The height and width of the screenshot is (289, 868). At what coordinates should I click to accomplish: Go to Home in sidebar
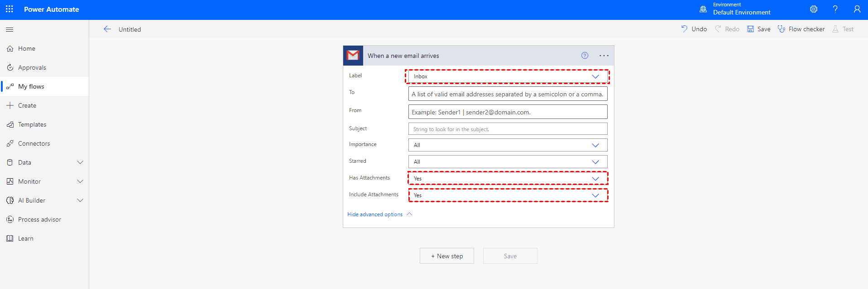tap(44, 48)
